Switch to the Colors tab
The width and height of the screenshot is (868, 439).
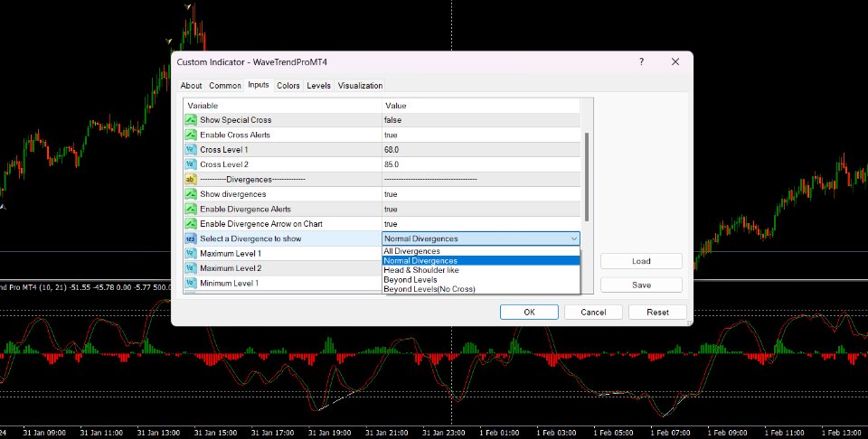[288, 86]
